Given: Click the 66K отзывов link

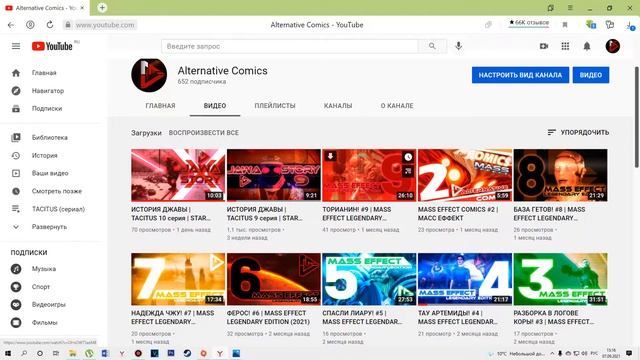Looking at the screenshot, I should (529, 23).
